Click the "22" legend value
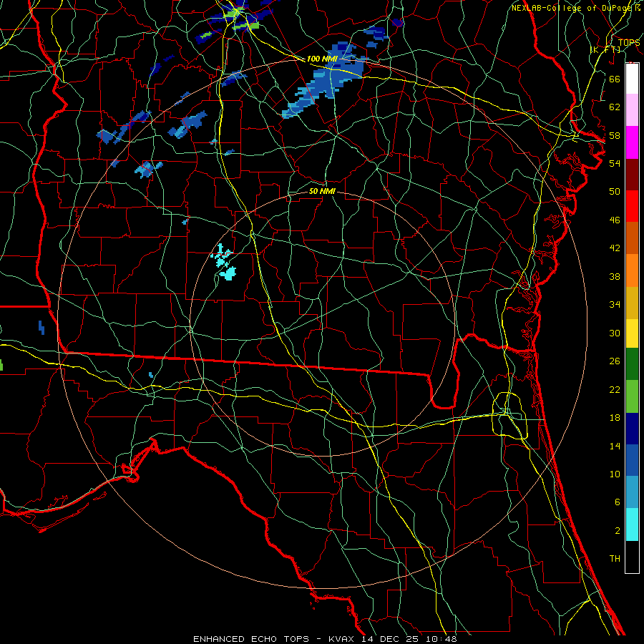This screenshot has width=644, height=644. coord(615,389)
